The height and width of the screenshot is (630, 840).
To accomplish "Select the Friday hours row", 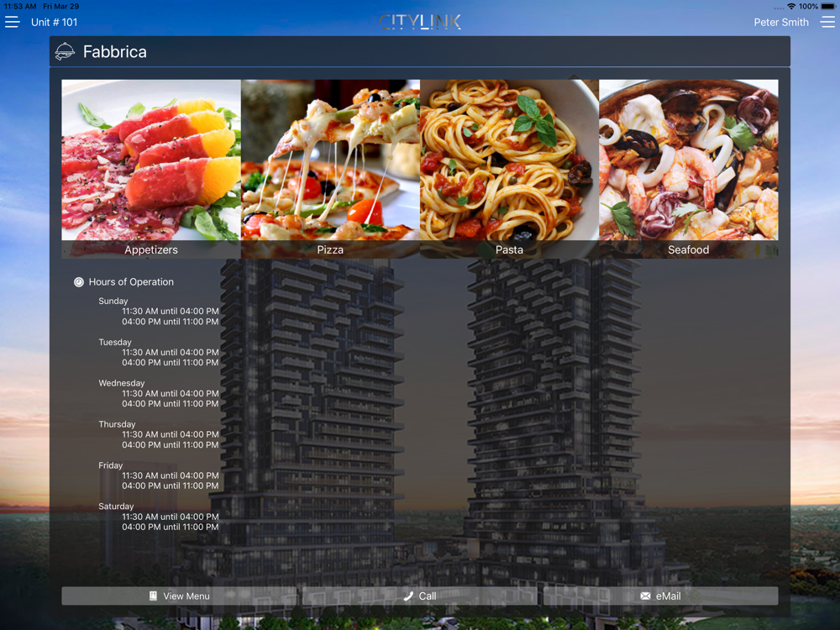I will [159, 475].
